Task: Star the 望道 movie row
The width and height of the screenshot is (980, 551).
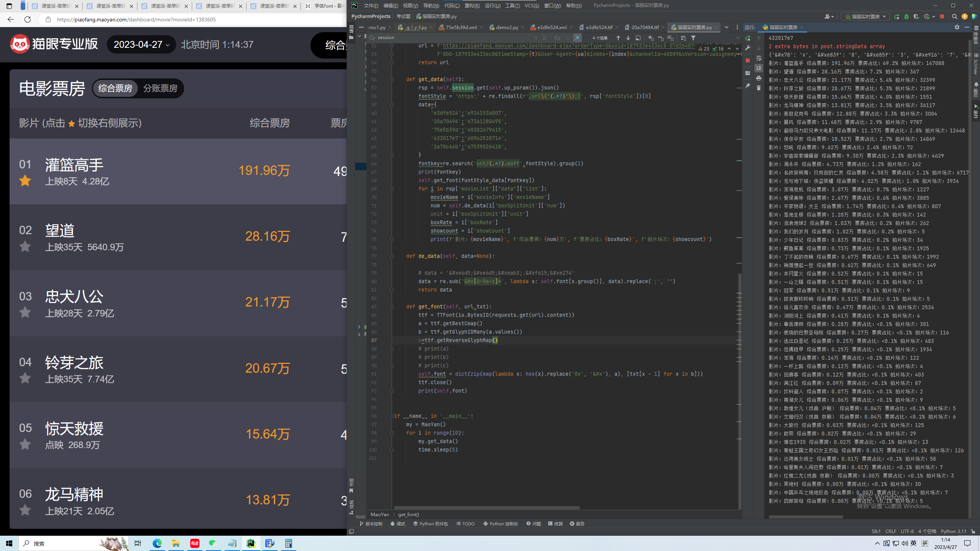Action: click(25, 246)
